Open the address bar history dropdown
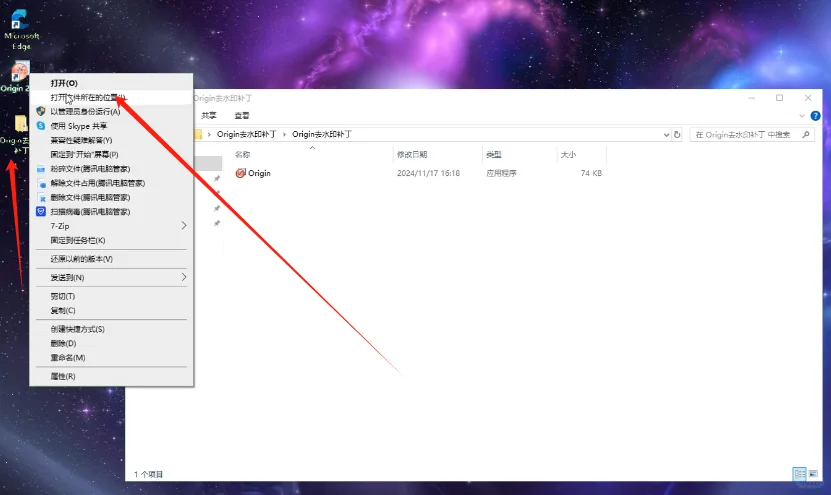 pyautogui.click(x=666, y=135)
